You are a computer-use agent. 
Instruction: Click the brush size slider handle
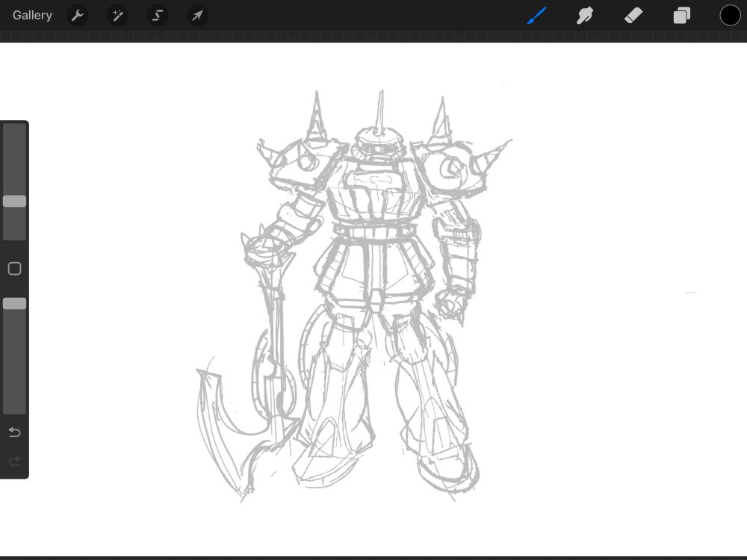14,202
